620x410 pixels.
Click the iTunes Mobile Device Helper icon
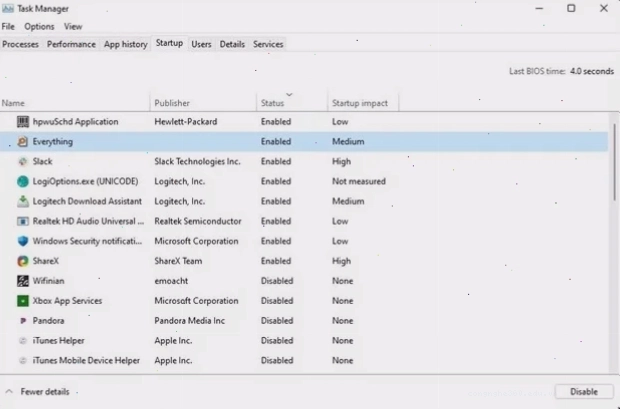(x=23, y=361)
